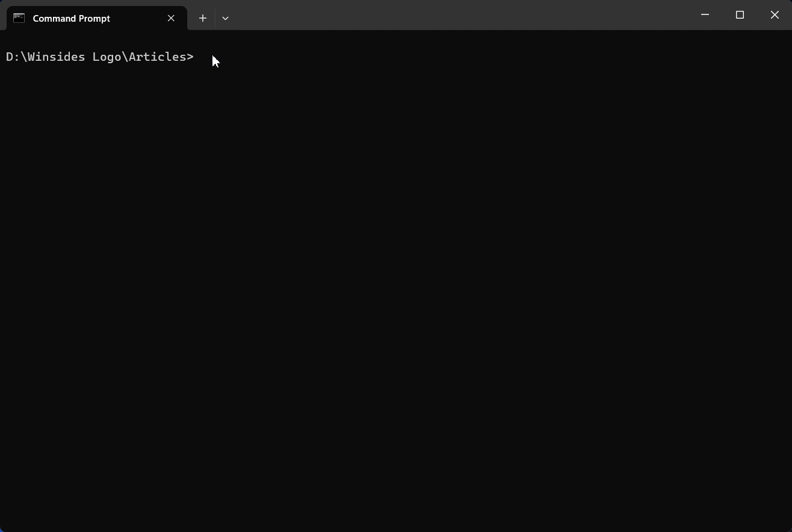Expand the new tab profile dropdown
Viewport: 792px width, 532px height.
225,18
